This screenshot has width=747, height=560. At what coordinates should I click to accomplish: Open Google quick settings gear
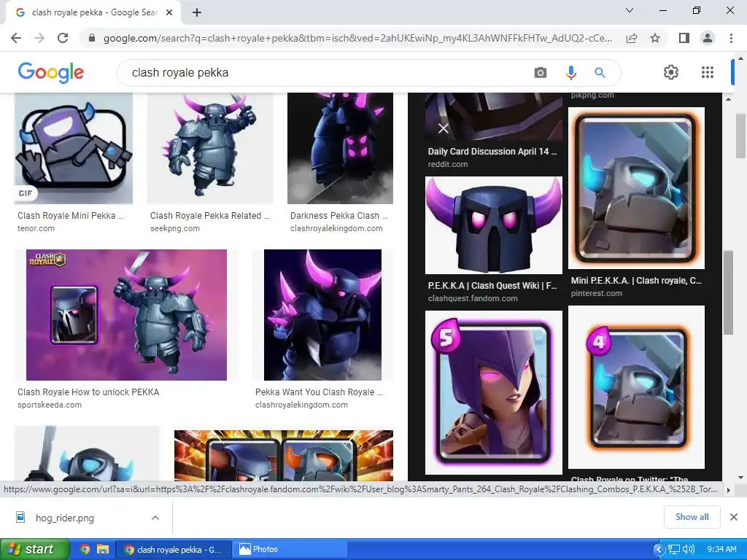point(671,72)
